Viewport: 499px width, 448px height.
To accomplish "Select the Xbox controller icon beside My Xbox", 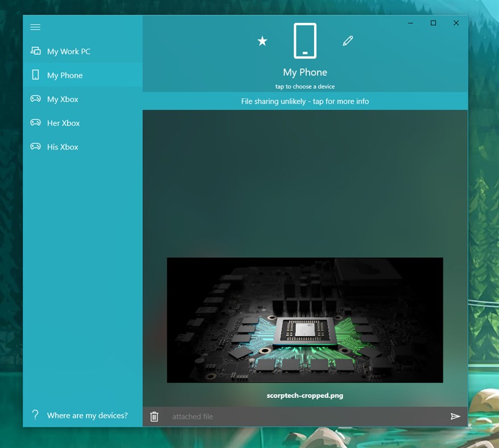I will 35,98.
